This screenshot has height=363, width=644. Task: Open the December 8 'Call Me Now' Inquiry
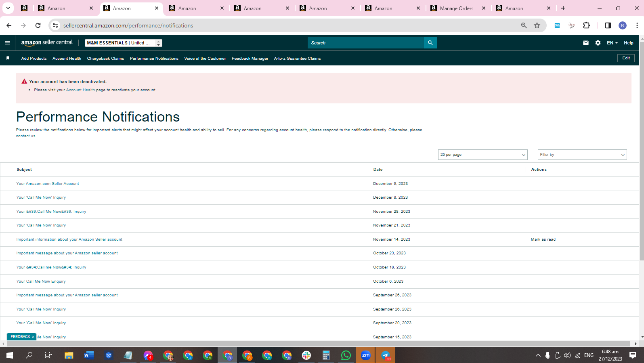[41, 197]
